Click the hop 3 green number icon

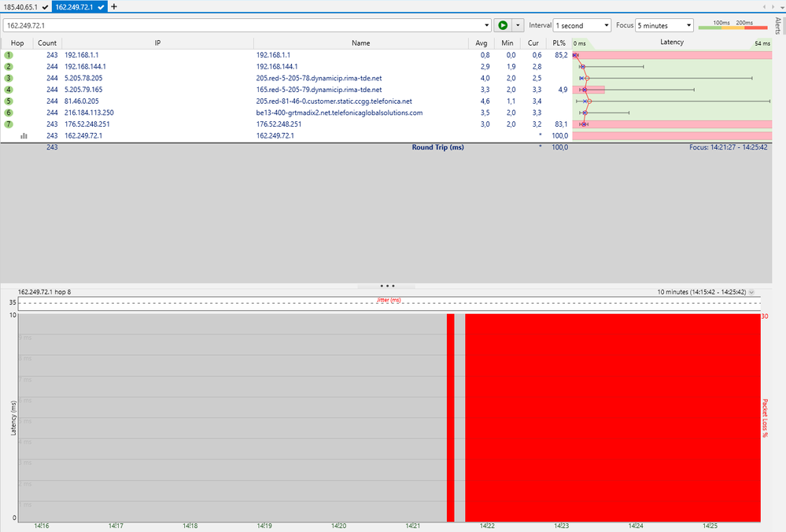tap(9, 79)
